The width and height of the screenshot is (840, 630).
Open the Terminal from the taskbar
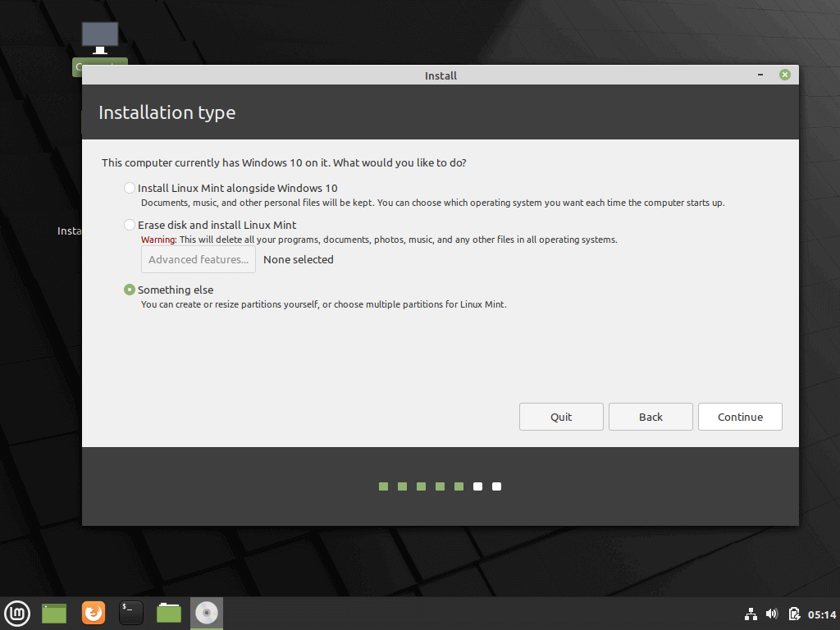(x=131, y=613)
